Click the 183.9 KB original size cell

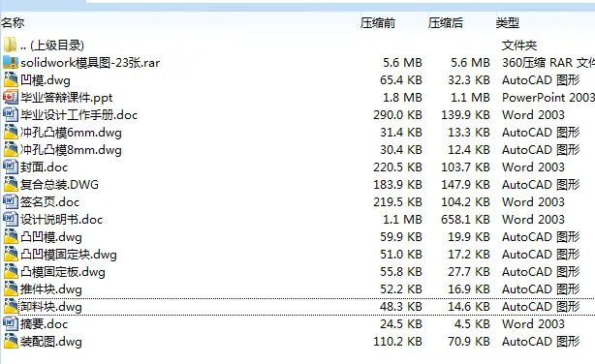[397, 185]
